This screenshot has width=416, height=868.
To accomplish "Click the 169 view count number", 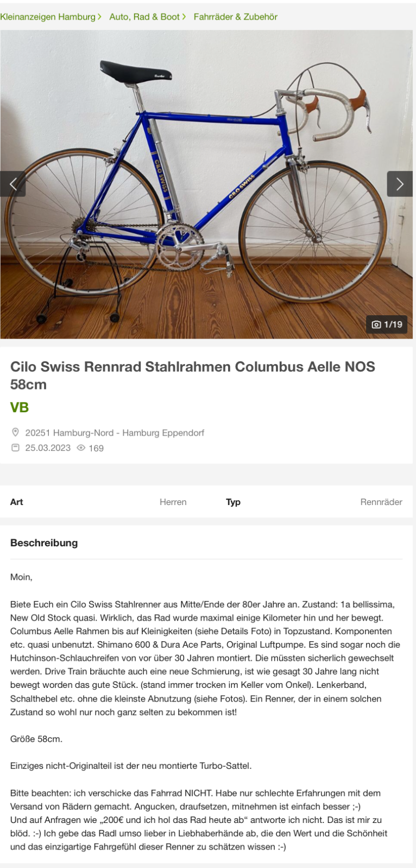I will tap(96, 448).
